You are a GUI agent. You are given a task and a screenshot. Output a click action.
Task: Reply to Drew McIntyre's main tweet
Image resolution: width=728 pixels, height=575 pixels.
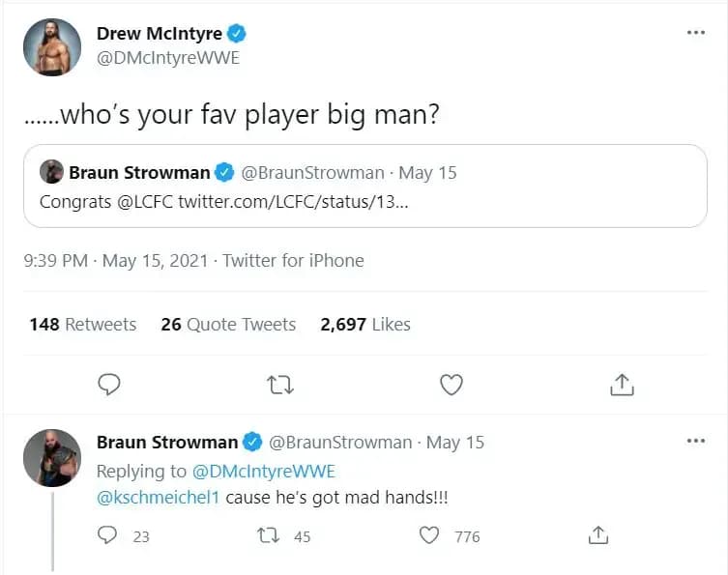pyautogui.click(x=110, y=385)
